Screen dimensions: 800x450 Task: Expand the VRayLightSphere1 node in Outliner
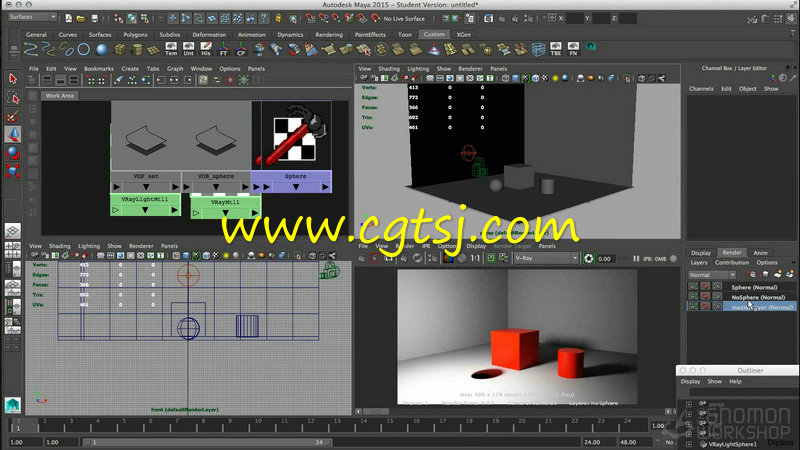coord(689,444)
